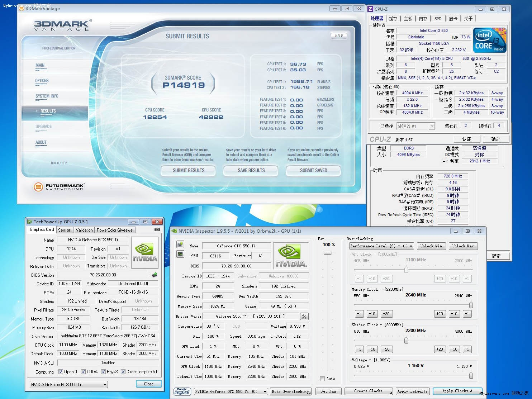Click the BIOS save chip icon in GPU-Z
Image resolution: width=532 pixels, height=399 pixels.
[155, 275]
